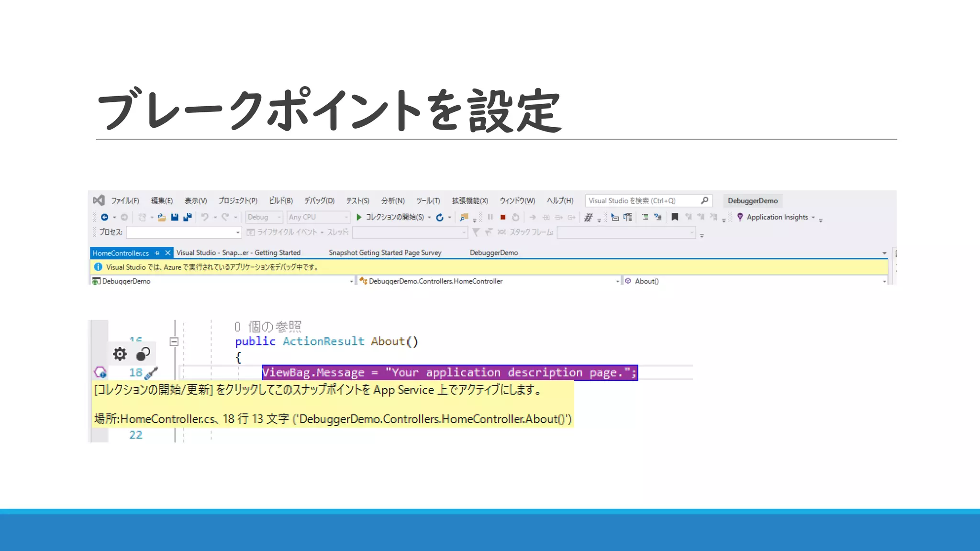Screen dimensions: 980x551
Task: Open the Application Insights dropdown arrow
Action: tap(813, 218)
